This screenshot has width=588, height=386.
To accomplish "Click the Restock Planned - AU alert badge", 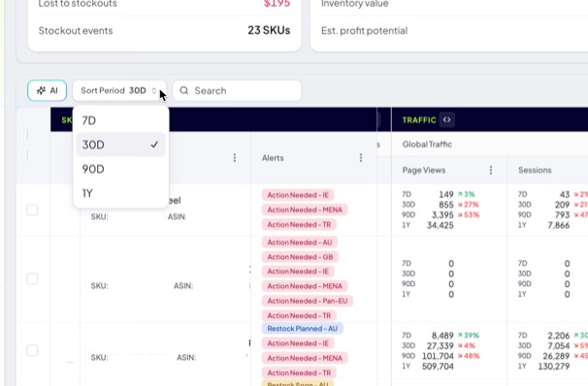I will coord(303,329).
